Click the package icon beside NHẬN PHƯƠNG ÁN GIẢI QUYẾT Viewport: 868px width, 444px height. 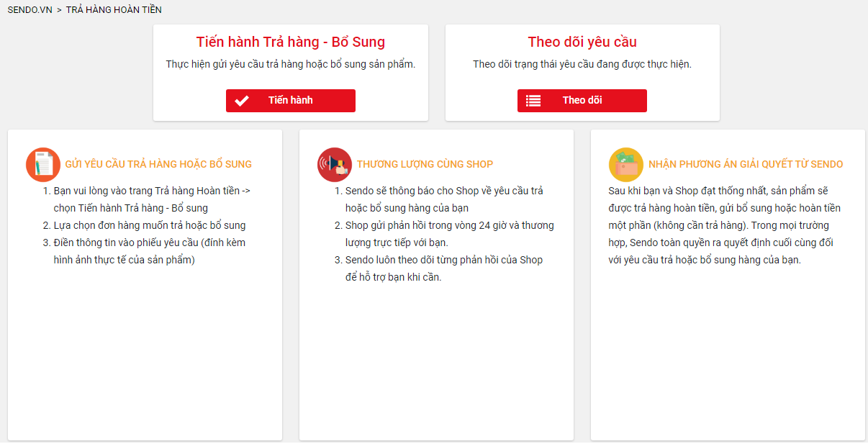(x=625, y=164)
